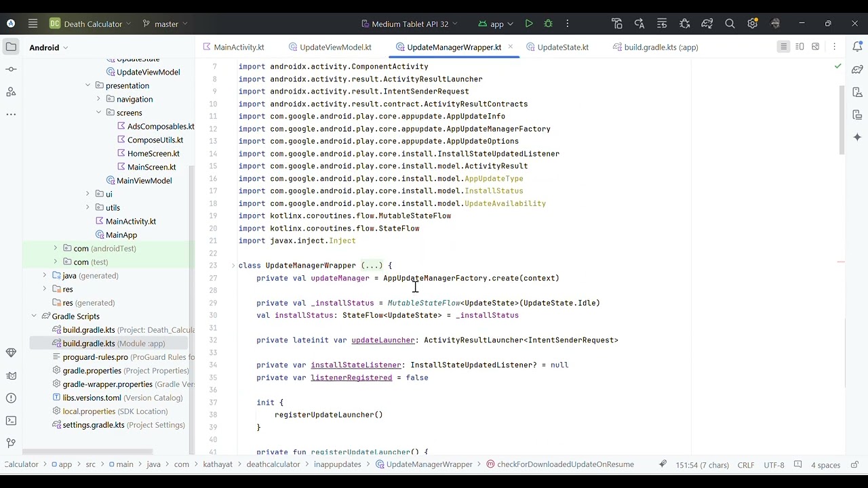Expand the ui folder
868x488 pixels.
(x=87, y=194)
